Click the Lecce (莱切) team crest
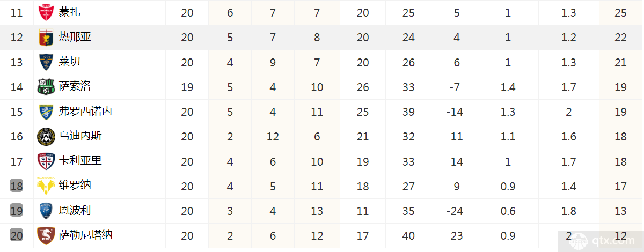The height and width of the screenshot is (252, 644). point(46,62)
